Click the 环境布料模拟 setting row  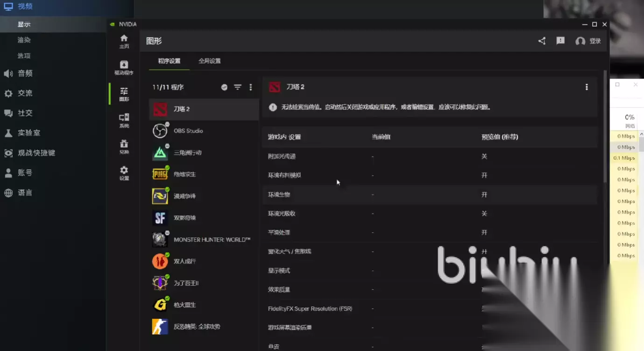(430, 175)
